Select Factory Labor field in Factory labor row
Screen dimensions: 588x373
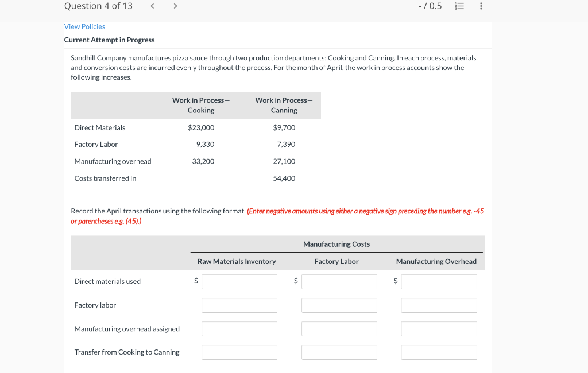pyautogui.click(x=339, y=305)
